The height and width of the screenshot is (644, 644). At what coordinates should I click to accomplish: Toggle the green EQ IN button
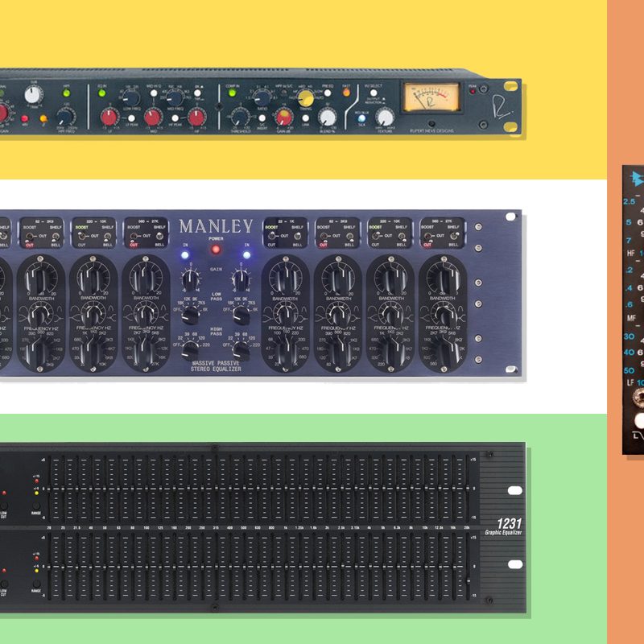(x=102, y=93)
